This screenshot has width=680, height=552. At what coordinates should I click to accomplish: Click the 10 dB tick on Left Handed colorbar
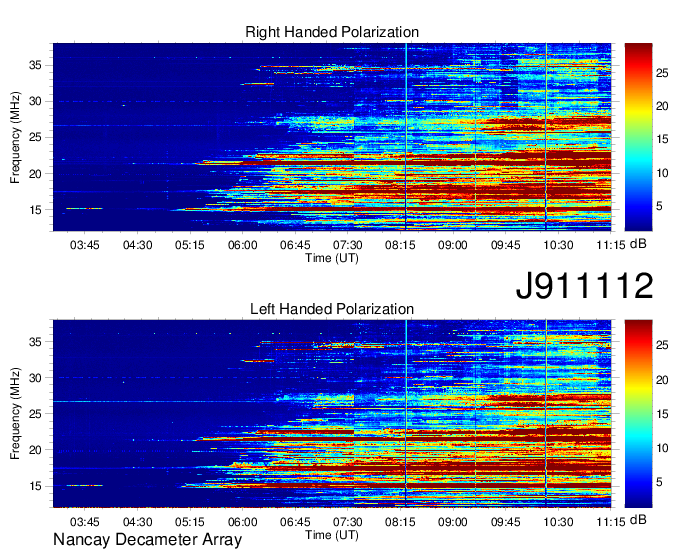point(662,448)
